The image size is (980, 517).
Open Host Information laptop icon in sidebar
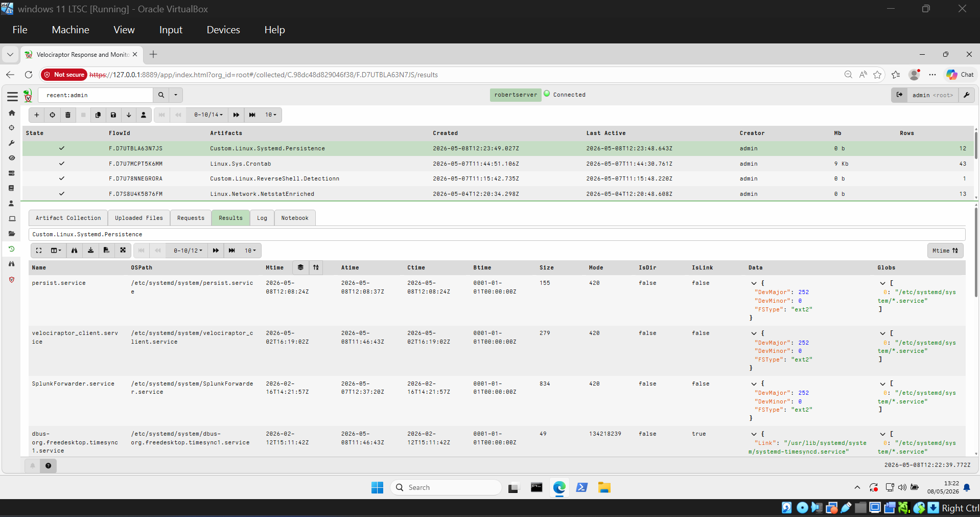point(12,219)
